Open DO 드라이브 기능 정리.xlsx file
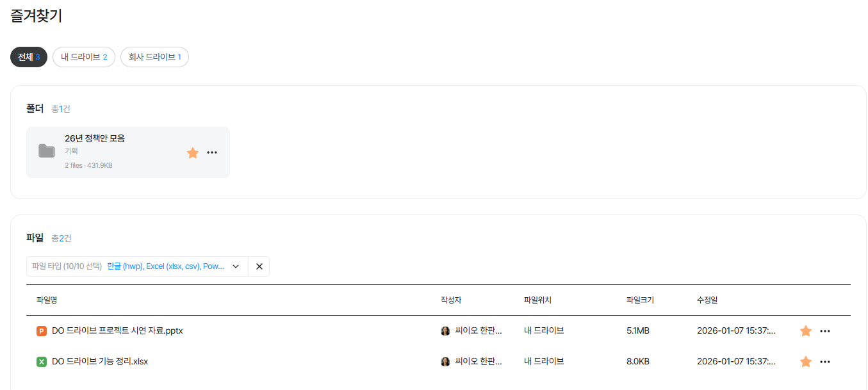868x390 pixels. tap(100, 362)
